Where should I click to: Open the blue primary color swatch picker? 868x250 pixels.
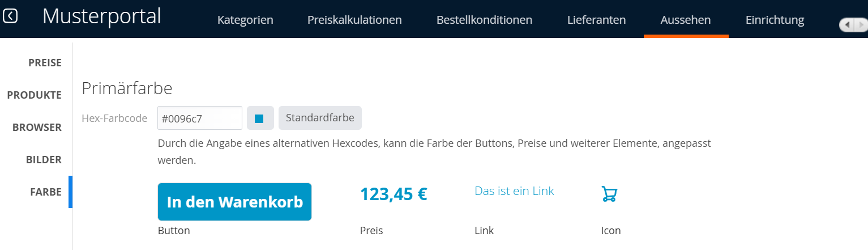tap(260, 118)
